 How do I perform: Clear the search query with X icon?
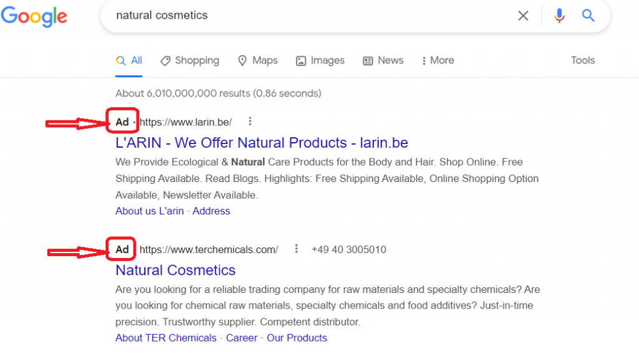pyautogui.click(x=523, y=16)
